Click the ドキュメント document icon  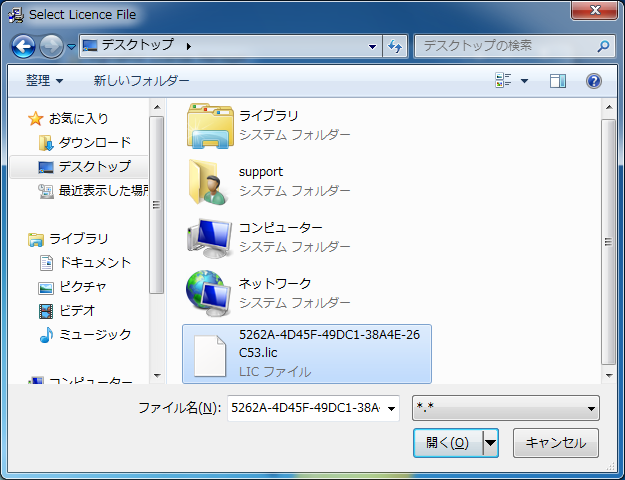46,263
